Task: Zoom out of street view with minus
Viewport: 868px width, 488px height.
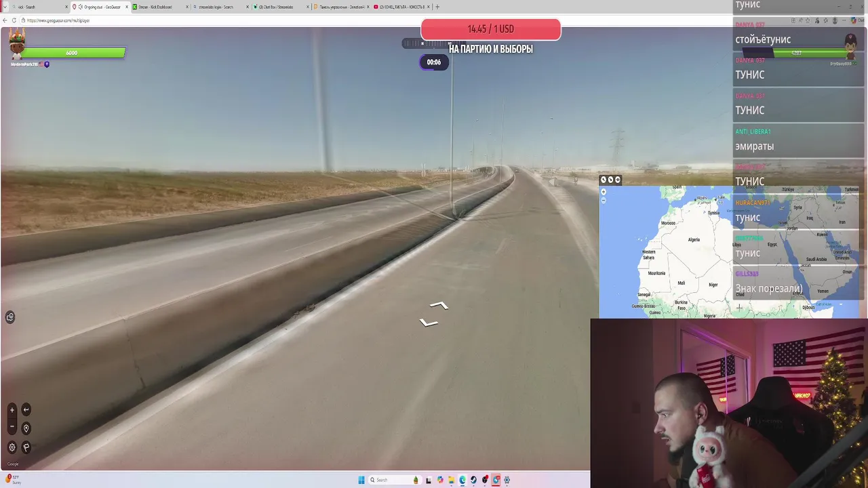Action: click(12, 427)
